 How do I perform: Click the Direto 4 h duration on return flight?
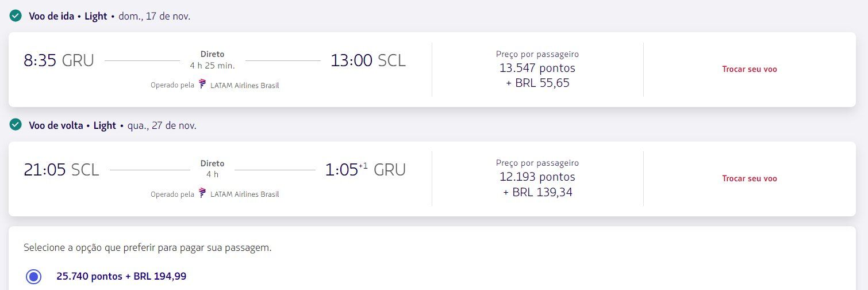click(x=212, y=169)
